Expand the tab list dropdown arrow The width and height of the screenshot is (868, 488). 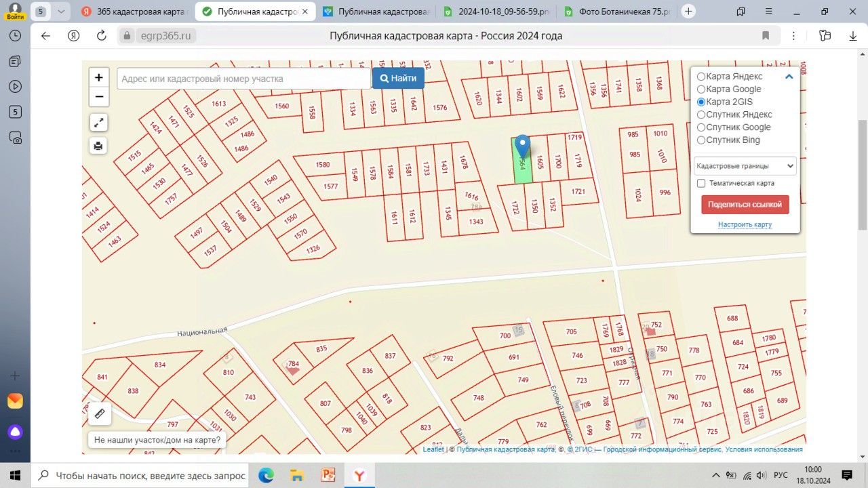point(61,12)
